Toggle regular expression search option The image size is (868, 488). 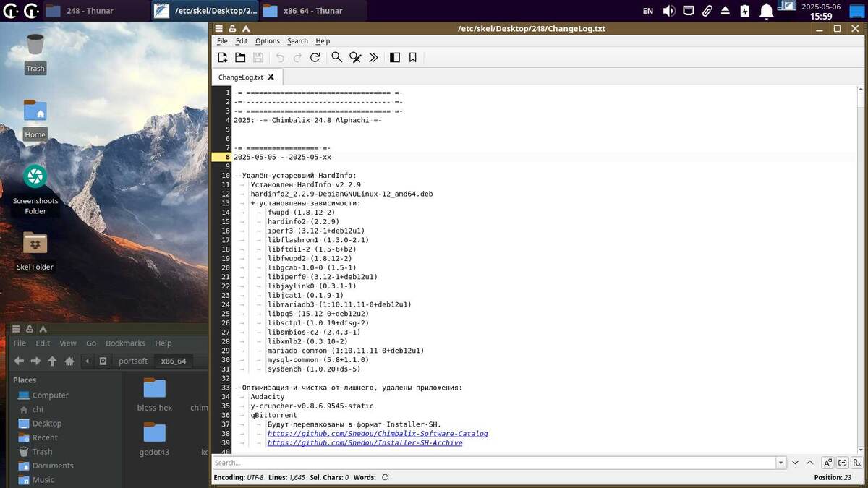(857, 463)
